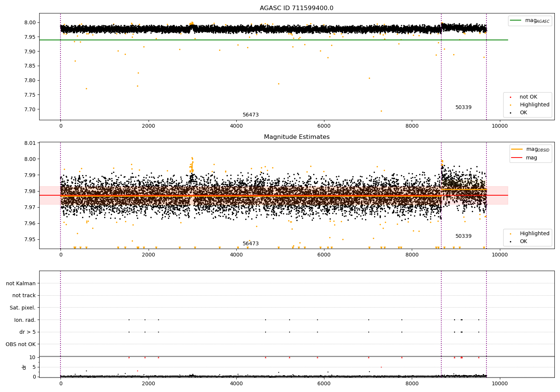Viewport: 560px width, 392px height.
Task: Click the "7.98" y-axis tick label
Action: (30, 192)
